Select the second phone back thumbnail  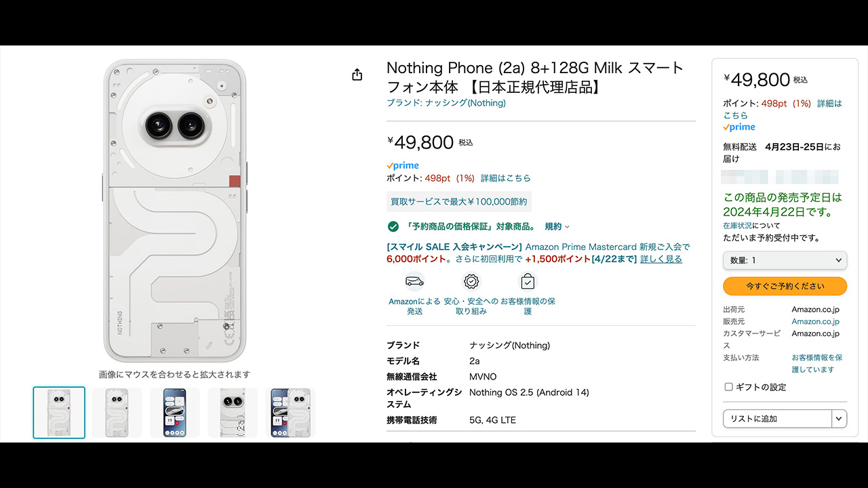pyautogui.click(x=117, y=413)
